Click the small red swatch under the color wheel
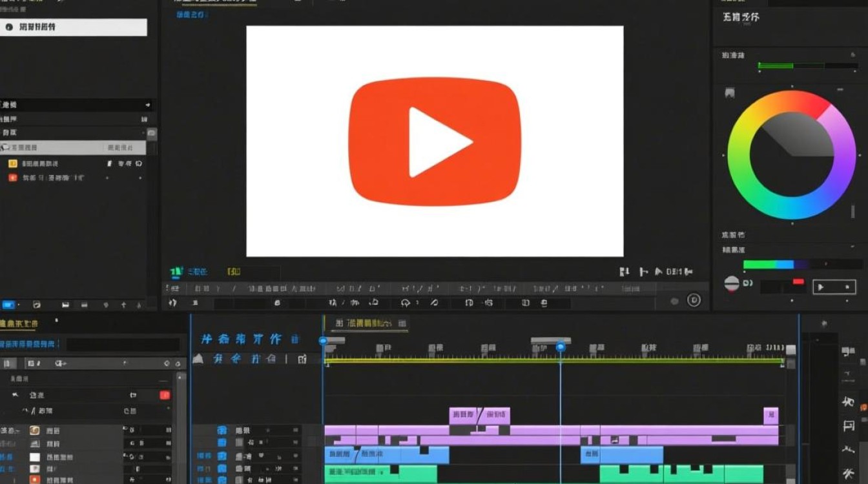 [x=798, y=282]
